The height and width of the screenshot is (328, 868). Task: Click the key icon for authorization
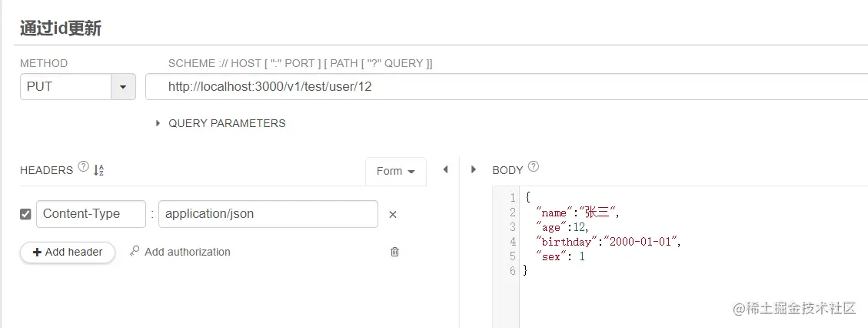coord(135,252)
